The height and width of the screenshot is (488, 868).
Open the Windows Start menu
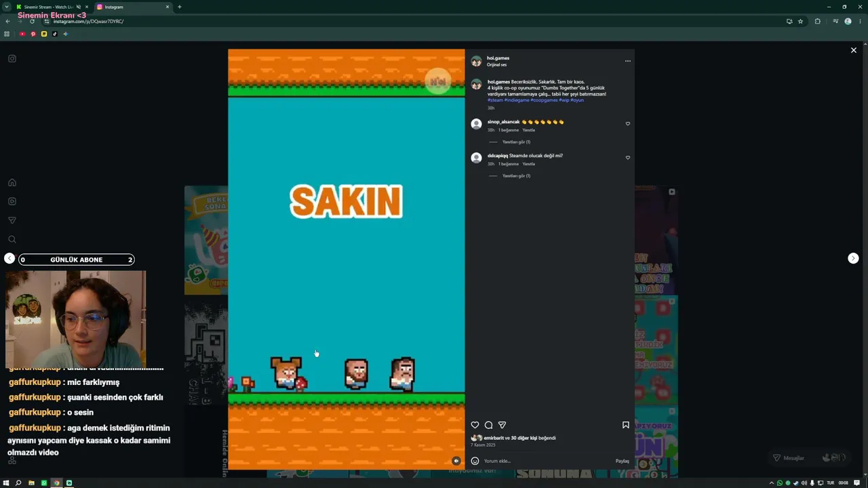point(6,483)
